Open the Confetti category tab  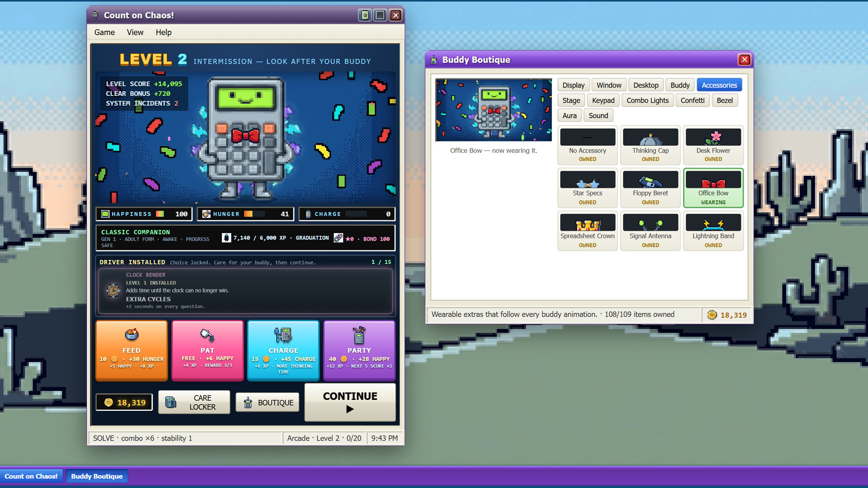(692, 100)
